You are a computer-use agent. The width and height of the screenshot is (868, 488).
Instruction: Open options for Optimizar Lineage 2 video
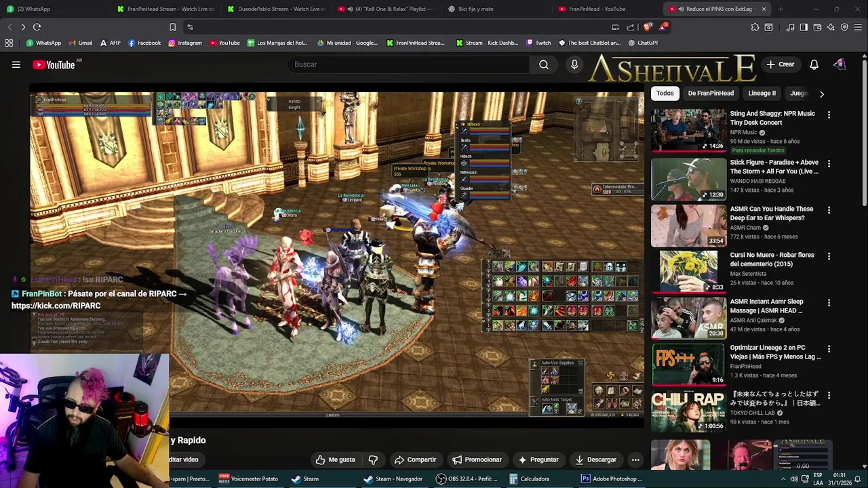tap(829, 348)
